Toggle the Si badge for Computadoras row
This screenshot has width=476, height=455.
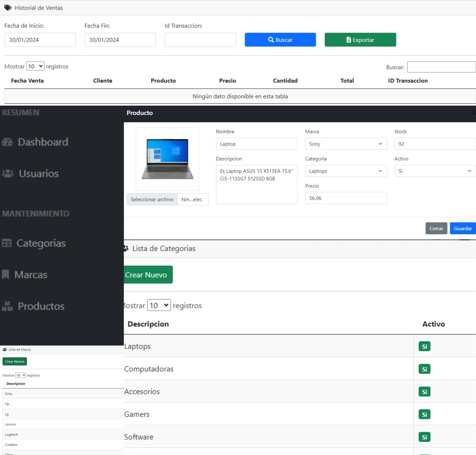point(424,369)
